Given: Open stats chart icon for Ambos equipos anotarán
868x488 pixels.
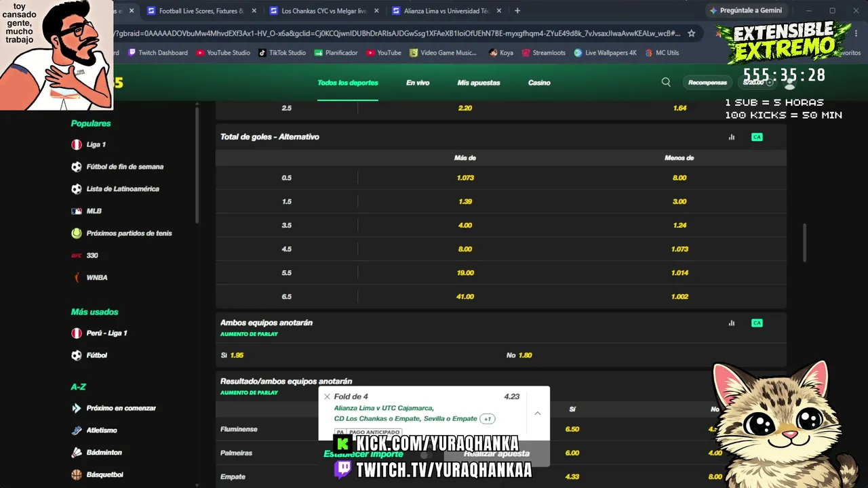Looking at the screenshot, I should (732, 323).
